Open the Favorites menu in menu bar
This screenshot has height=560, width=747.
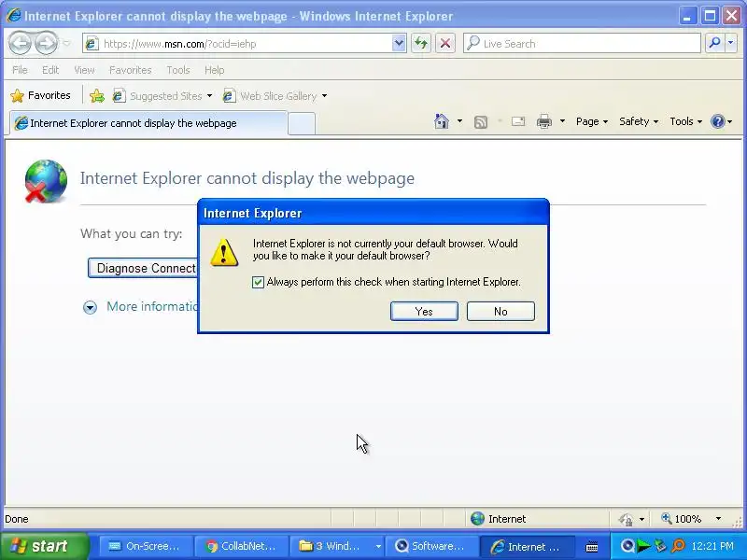[x=130, y=70]
